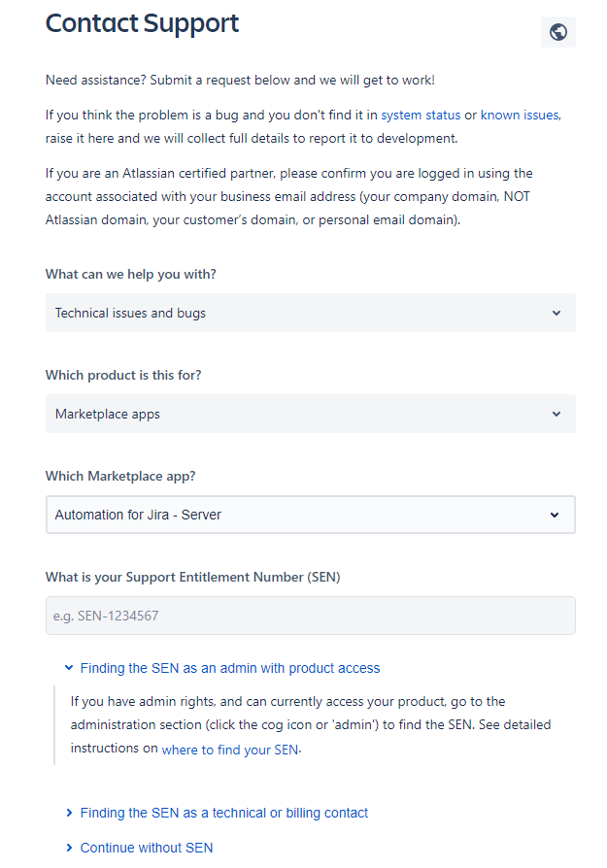Expand the 'Continue without SEN' section
607x868 pixels.
coord(147,848)
